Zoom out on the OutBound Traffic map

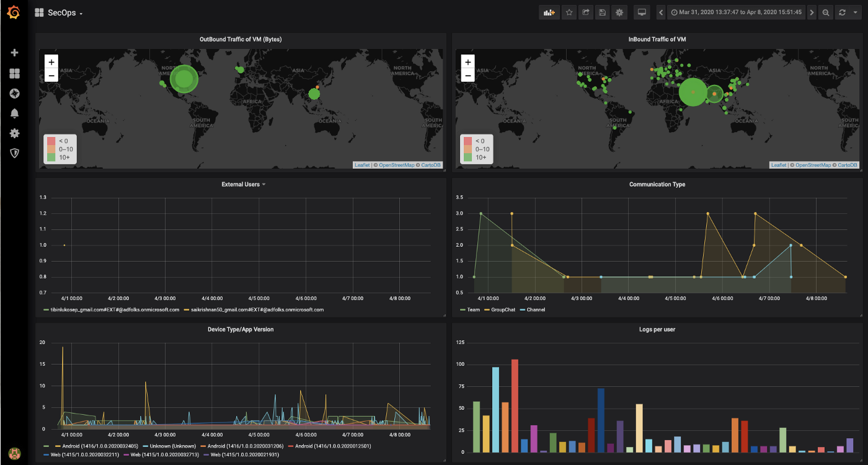51,76
